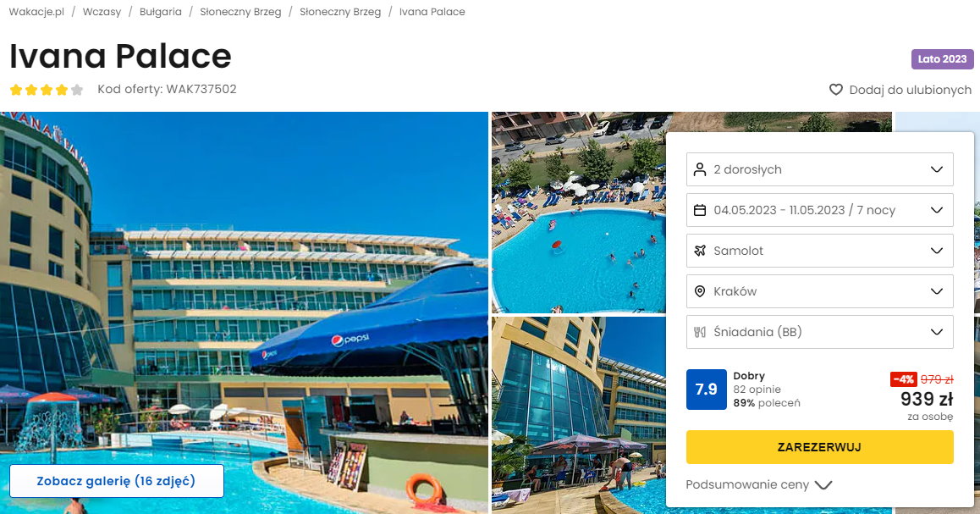The width and height of the screenshot is (980, 514).
Task: Click the ZAREZERWUJ booking button
Action: pyautogui.click(x=819, y=447)
